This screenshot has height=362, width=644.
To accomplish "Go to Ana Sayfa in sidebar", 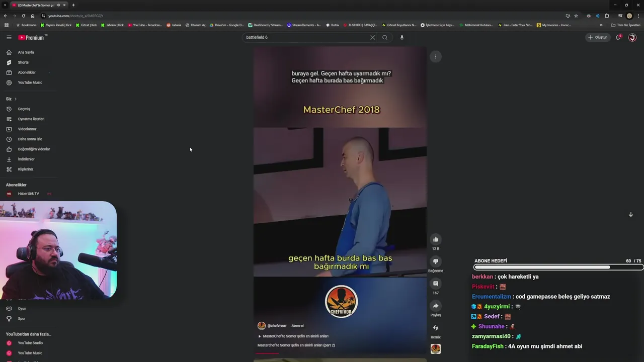I will 26,52.
